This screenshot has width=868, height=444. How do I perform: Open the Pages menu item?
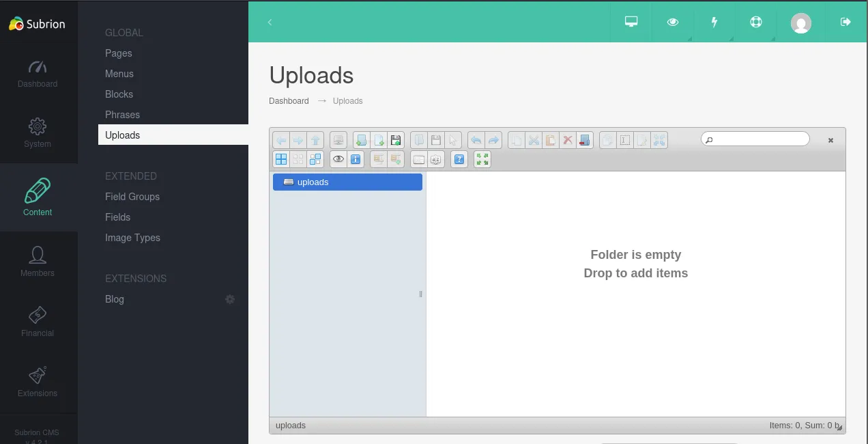[119, 53]
